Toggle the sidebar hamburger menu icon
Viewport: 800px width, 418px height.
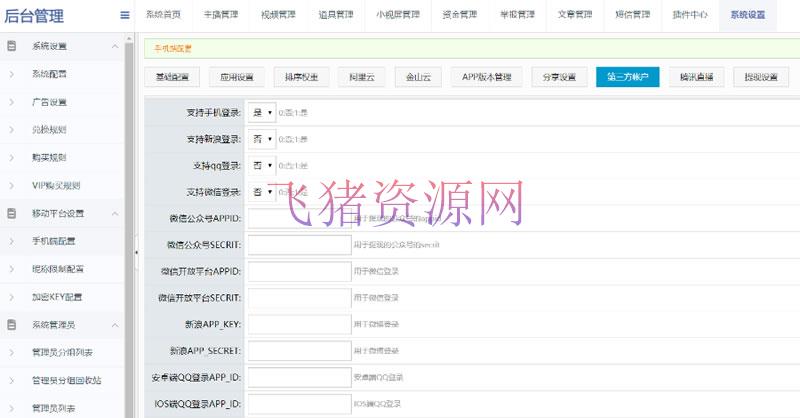pos(124,15)
